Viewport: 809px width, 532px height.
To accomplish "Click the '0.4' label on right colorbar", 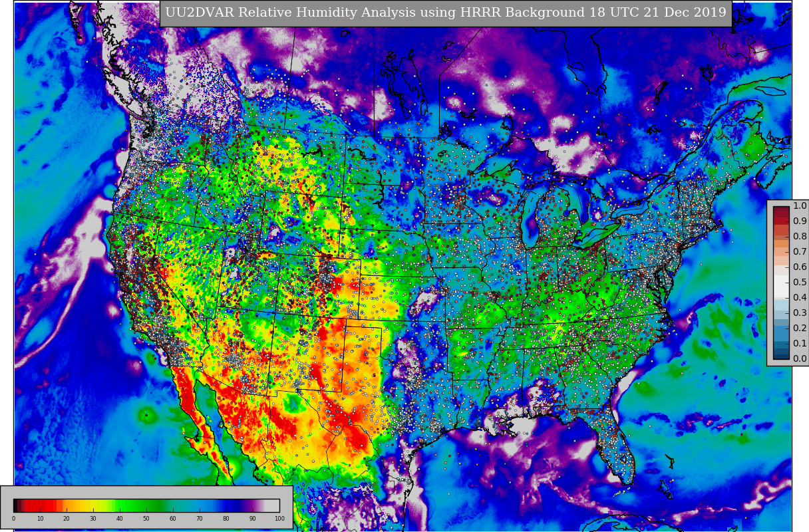I will 800,297.
